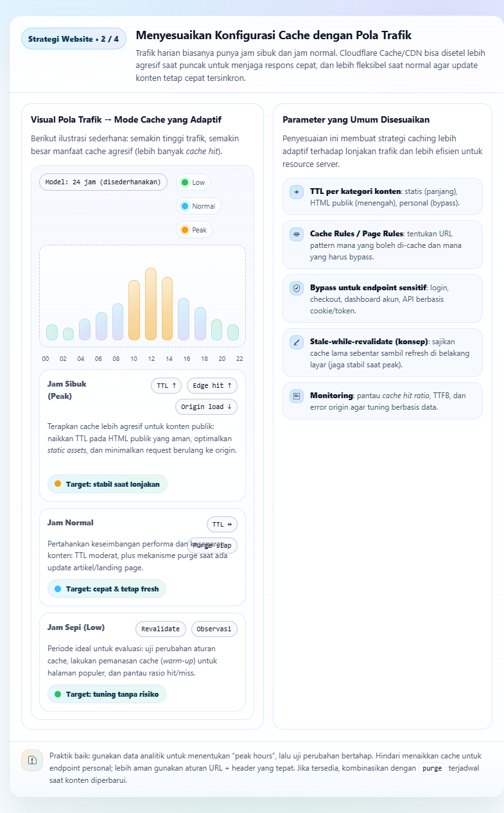Select the 'Strategi Website • 2 / 4' badge
Screen dimensions: 504x813
point(73,39)
